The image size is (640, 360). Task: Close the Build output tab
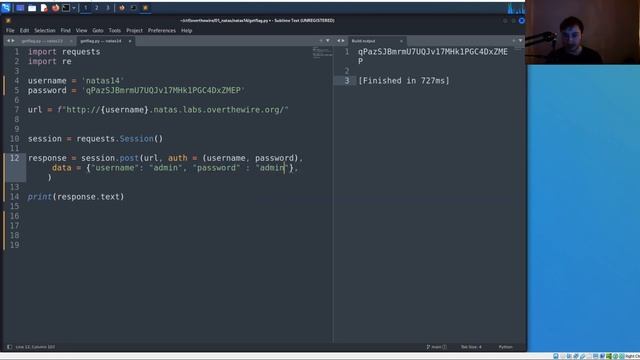pos(401,41)
